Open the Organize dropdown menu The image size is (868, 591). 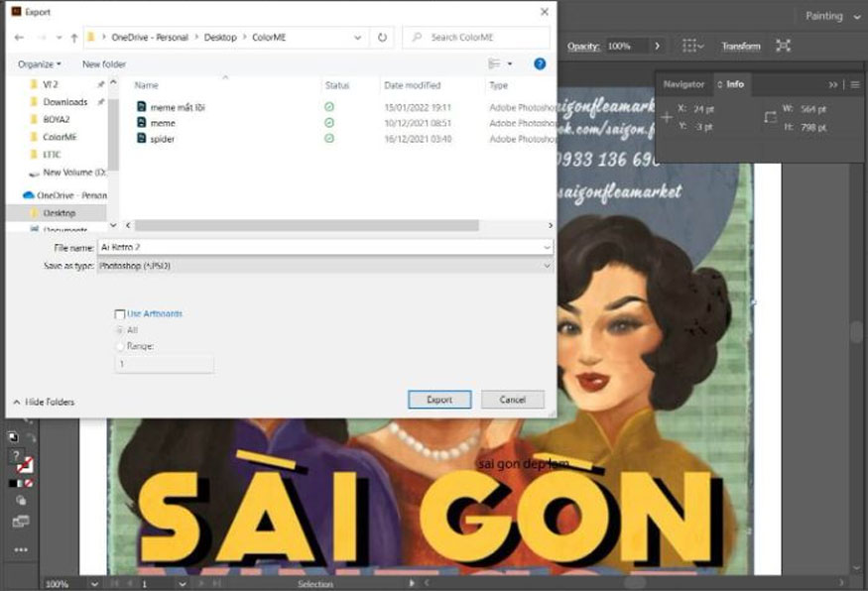pyautogui.click(x=41, y=62)
